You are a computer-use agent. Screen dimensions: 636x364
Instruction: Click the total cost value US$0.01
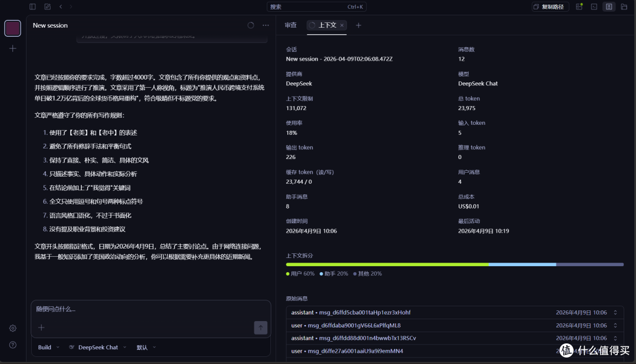point(469,207)
